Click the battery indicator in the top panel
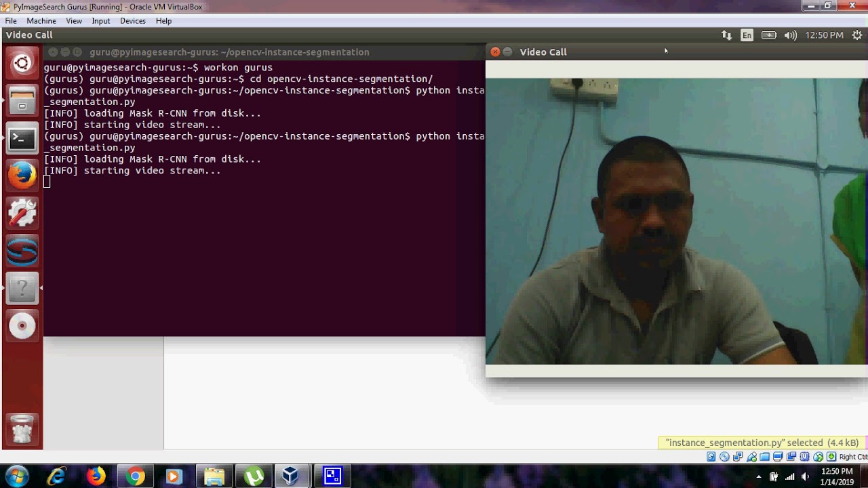This screenshot has height=488, width=868. 769,35
